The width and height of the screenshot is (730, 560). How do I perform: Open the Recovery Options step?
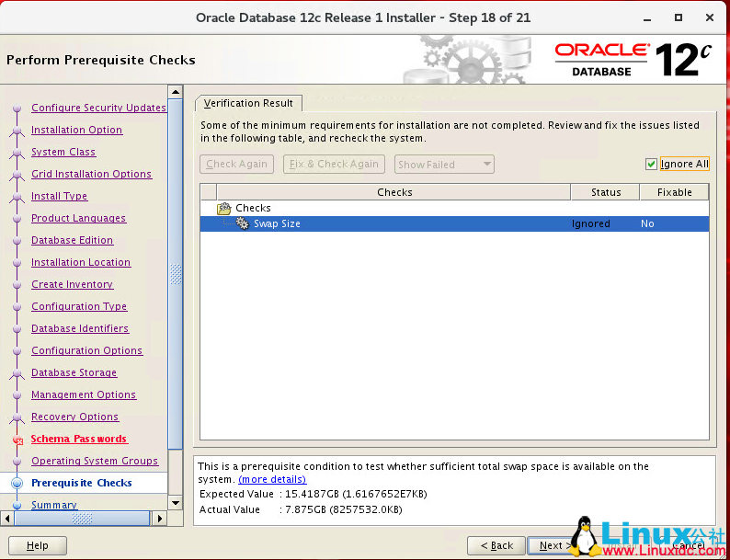pyautogui.click(x=75, y=417)
